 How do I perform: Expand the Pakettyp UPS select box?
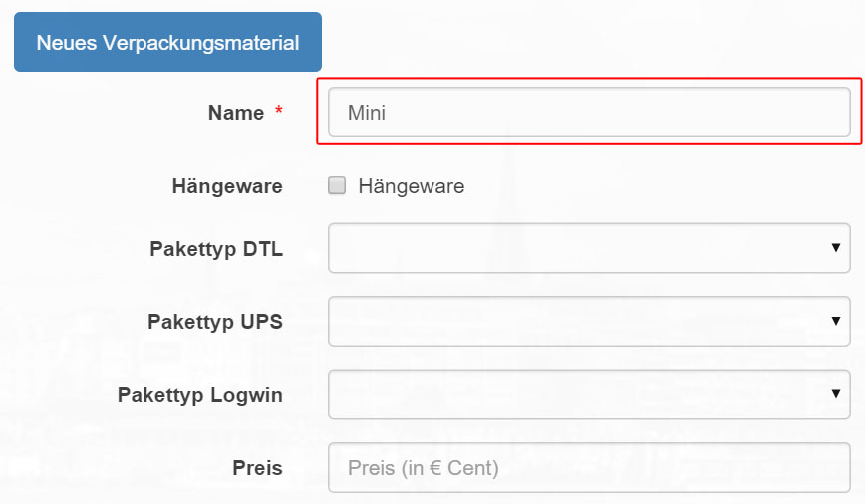(x=589, y=322)
